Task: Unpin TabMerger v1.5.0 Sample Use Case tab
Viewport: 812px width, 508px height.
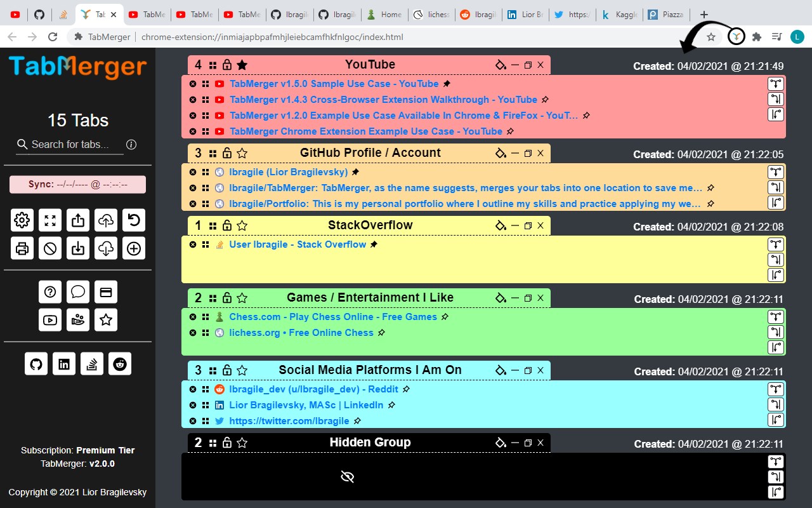Action: [x=447, y=84]
